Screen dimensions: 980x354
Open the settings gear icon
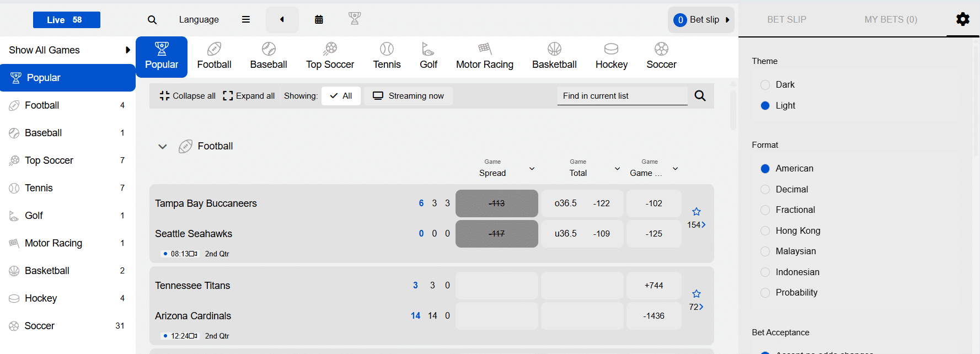click(963, 19)
